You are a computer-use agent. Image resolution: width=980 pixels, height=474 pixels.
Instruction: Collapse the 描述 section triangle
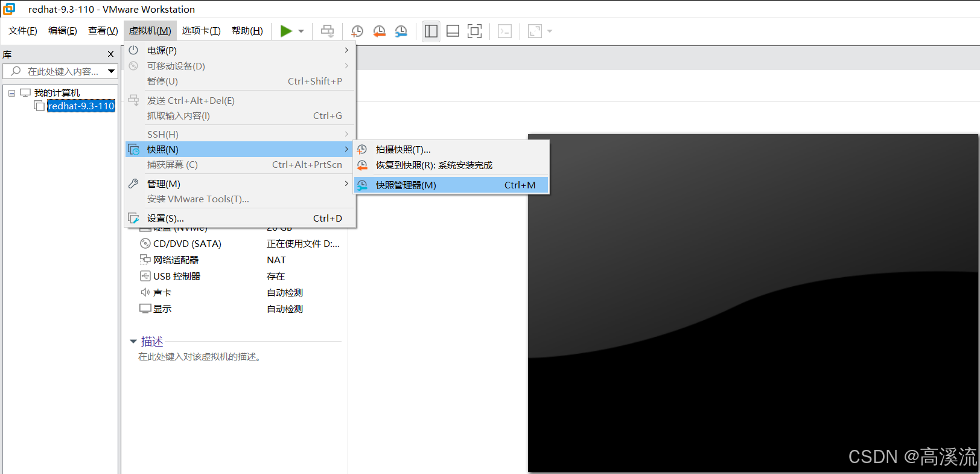133,342
